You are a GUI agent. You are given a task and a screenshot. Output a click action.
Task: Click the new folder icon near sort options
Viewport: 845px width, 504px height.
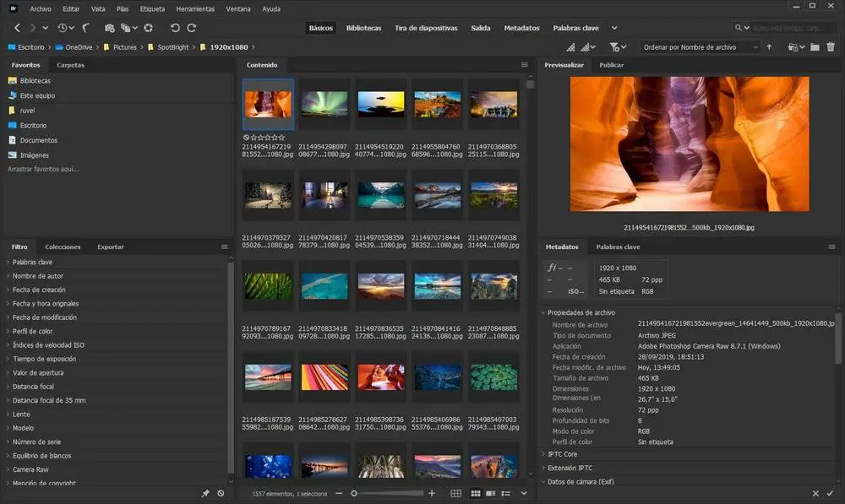[814, 47]
